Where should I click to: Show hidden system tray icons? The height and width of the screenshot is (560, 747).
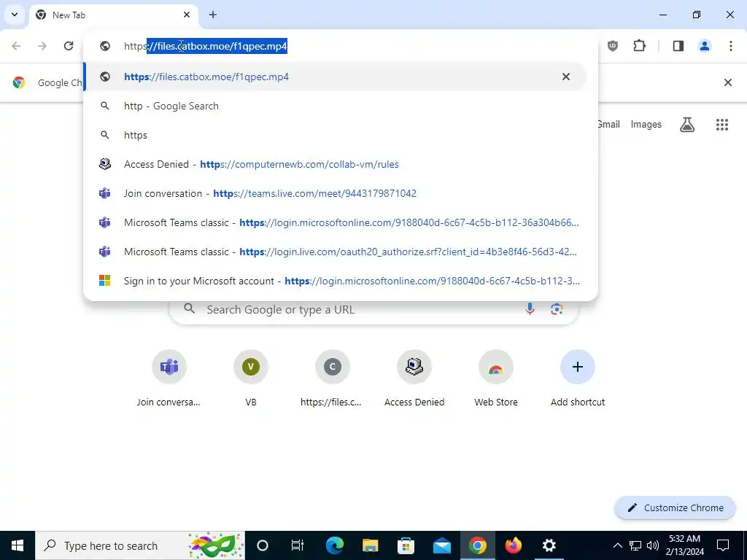[617, 545]
